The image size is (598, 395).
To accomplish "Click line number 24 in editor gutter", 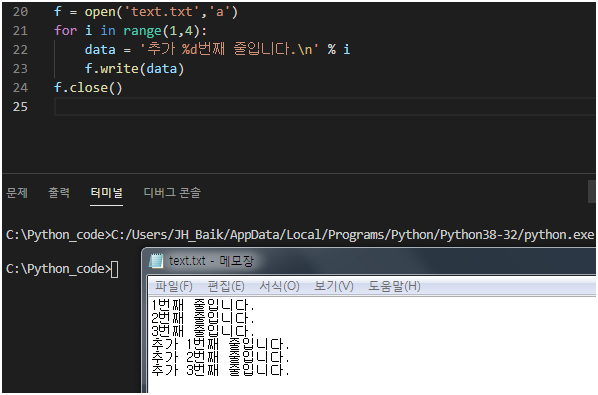I will [x=20, y=88].
